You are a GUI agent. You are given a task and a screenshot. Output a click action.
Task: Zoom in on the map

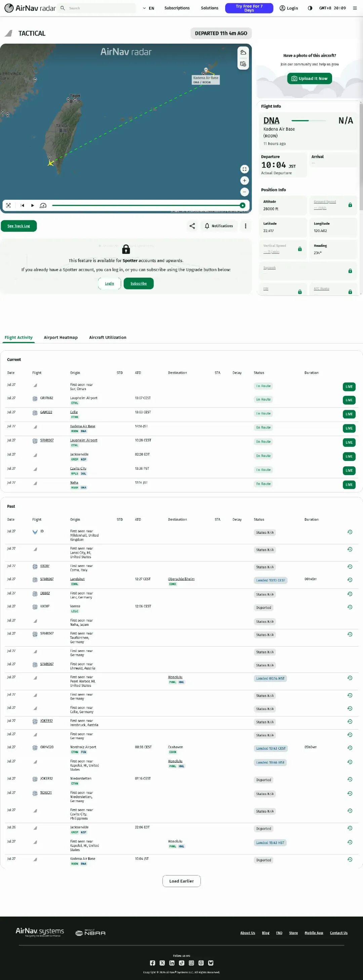245,181
